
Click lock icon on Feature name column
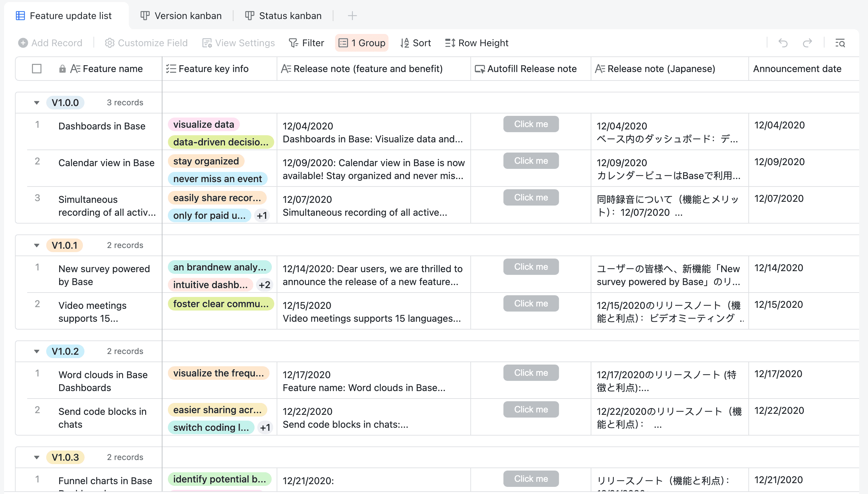[x=62, y=69]
